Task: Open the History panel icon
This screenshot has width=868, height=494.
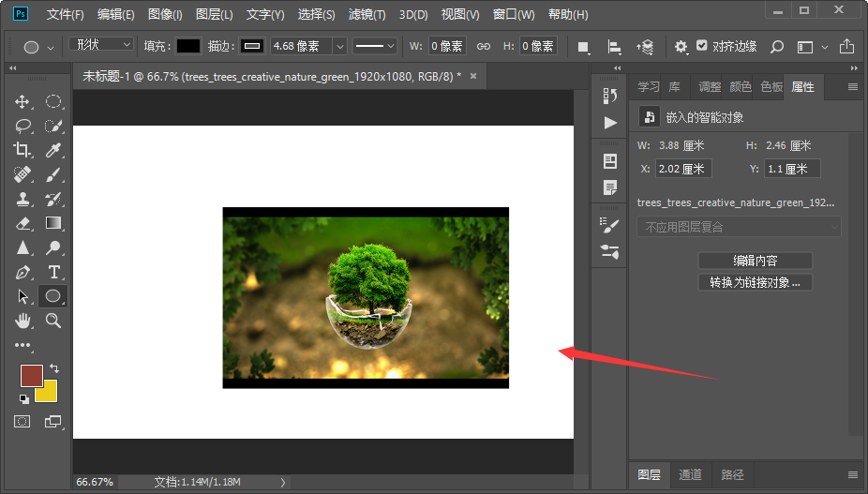Action: 609,96
